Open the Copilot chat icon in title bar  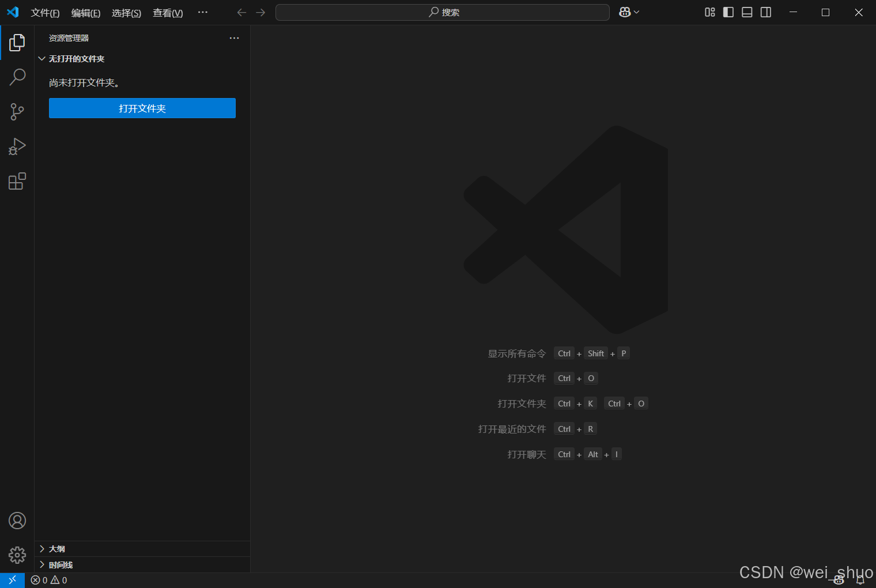pos(625,12)
